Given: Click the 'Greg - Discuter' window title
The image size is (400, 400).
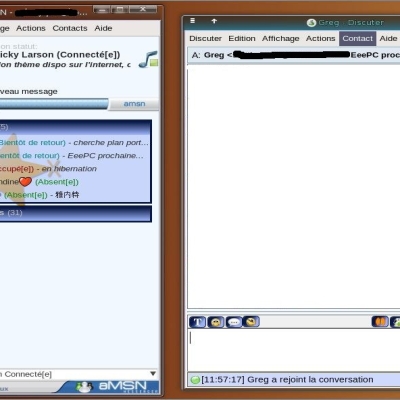Looking at the screenshot, I should point(351,23).
